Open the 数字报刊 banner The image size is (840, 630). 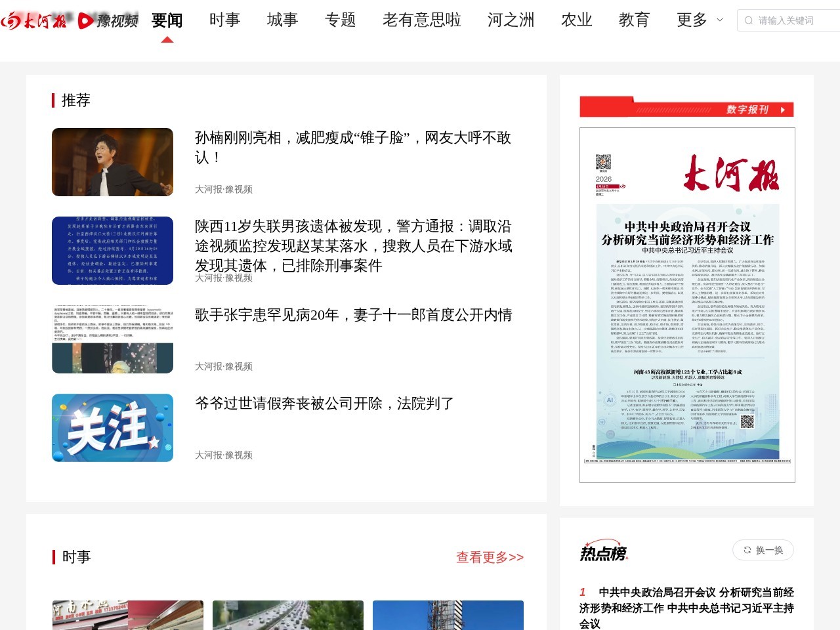[686, 107]
